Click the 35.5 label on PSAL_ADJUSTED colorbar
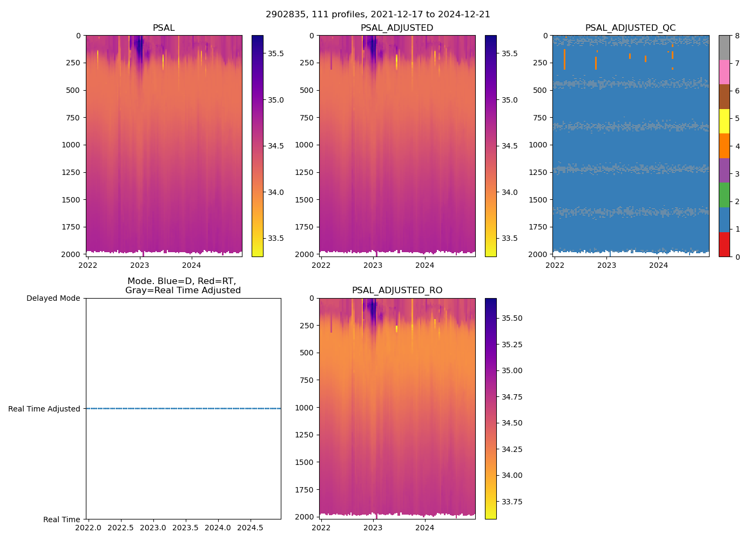Screen dimensions: 756x540 click(509, 53)
